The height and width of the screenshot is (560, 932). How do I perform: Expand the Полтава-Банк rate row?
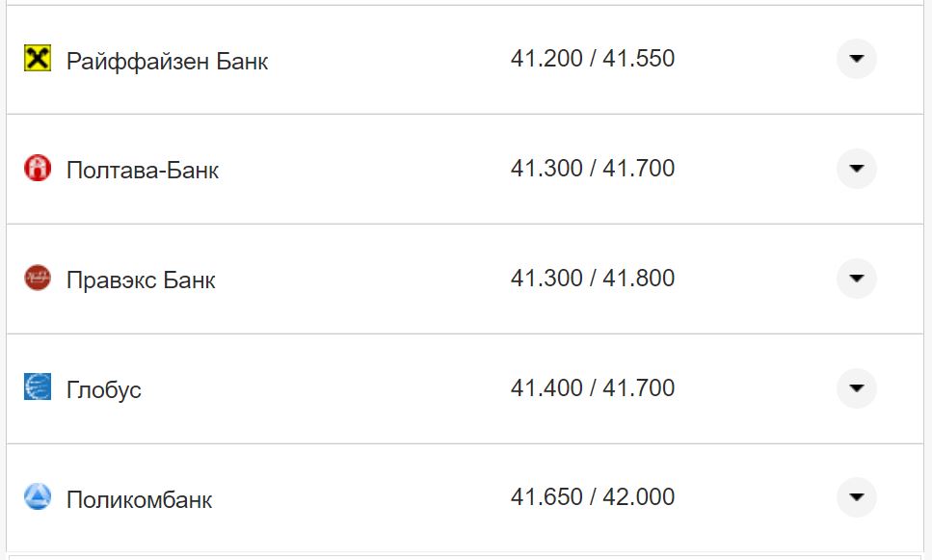point(856,168)
